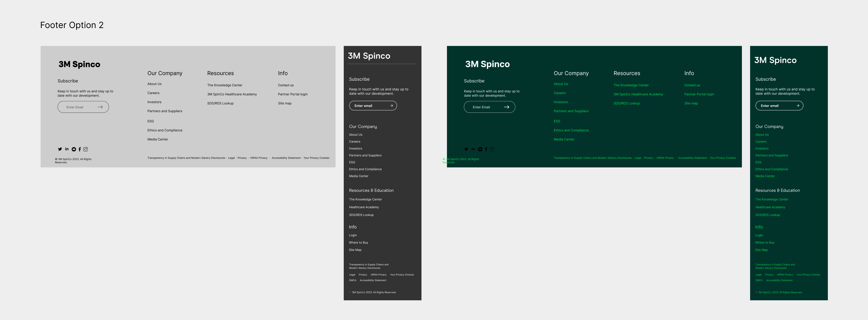Open Media Center in the green desktop footer
Viewport: 868px width, 320px height.
pos(564,139)
